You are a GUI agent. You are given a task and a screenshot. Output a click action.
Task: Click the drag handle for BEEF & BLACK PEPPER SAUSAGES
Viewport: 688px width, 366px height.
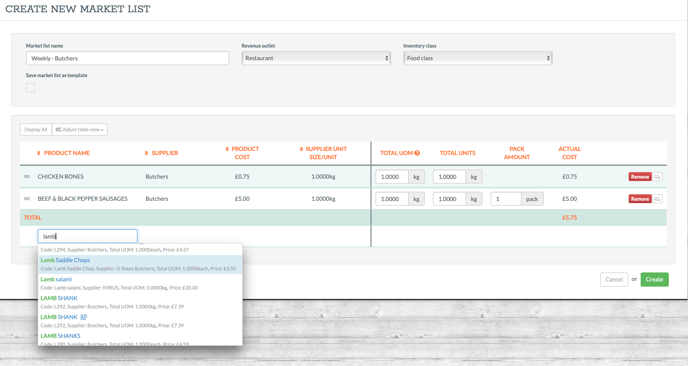pyautogui.click(x=27, y=199)
